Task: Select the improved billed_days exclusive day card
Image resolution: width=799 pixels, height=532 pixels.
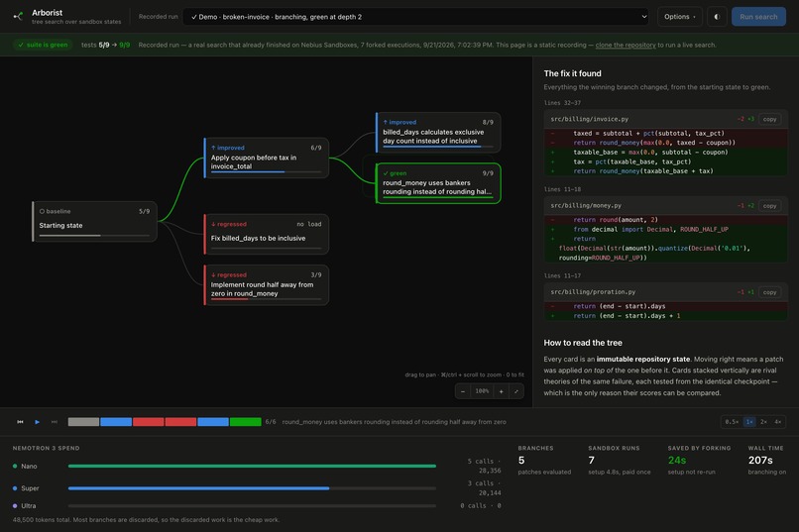Action: [438, 133]
